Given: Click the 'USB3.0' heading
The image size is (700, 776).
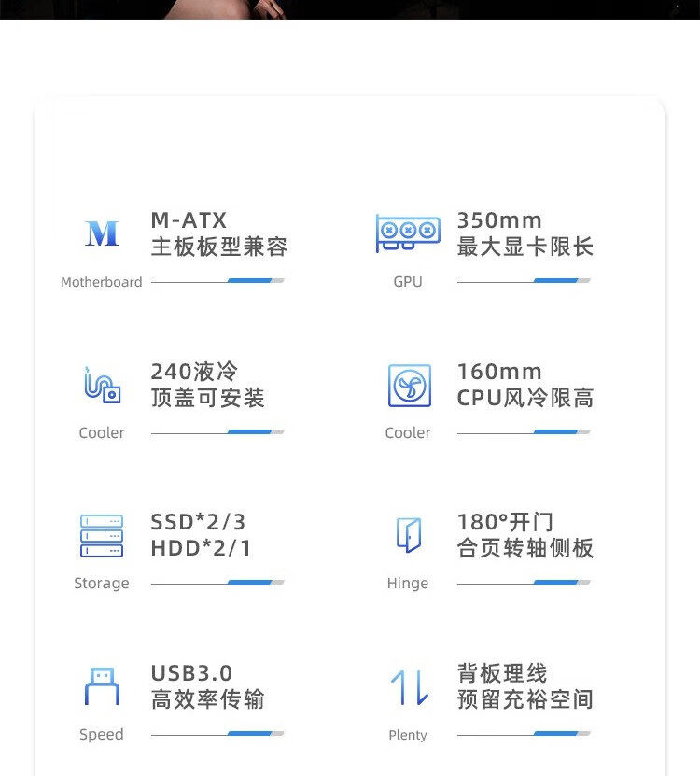Looking at the screenshot, I should [191, 673].
